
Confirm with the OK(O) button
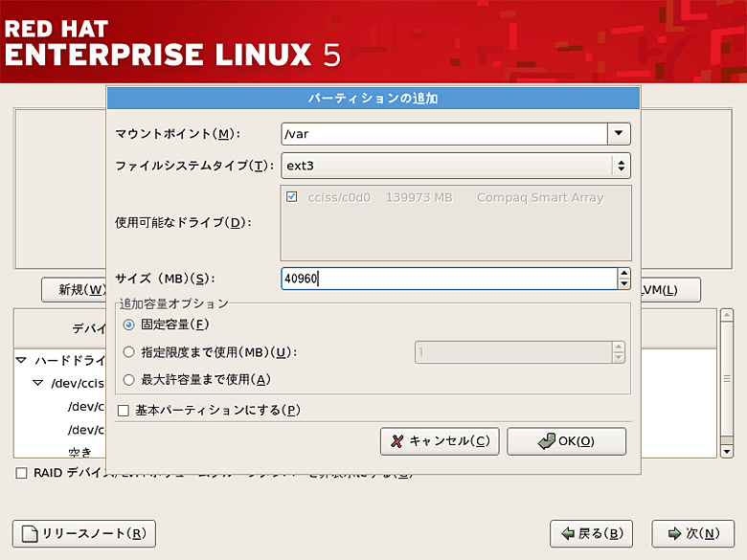(x=566, y=441)
